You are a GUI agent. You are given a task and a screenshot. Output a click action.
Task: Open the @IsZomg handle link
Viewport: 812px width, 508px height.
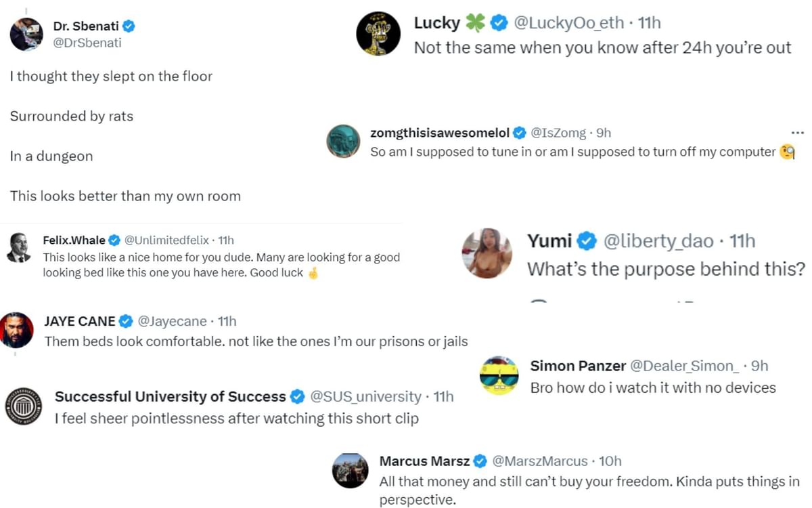click(558, 133)
